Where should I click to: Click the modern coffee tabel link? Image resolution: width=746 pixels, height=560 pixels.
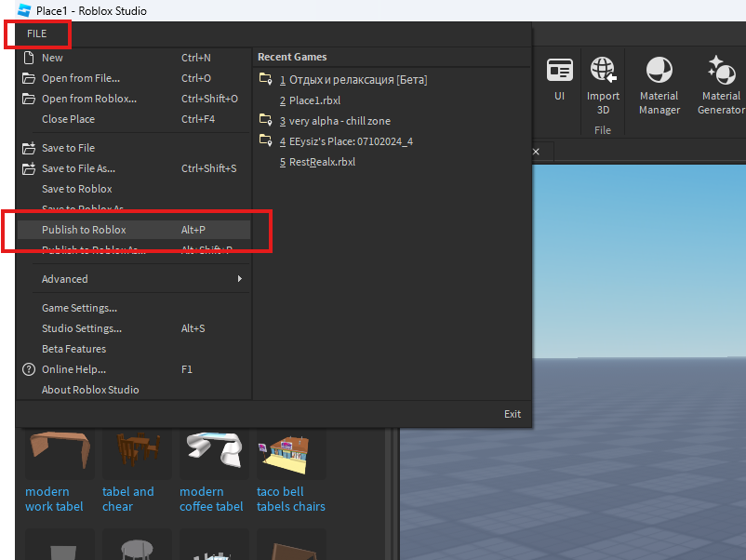211,499
